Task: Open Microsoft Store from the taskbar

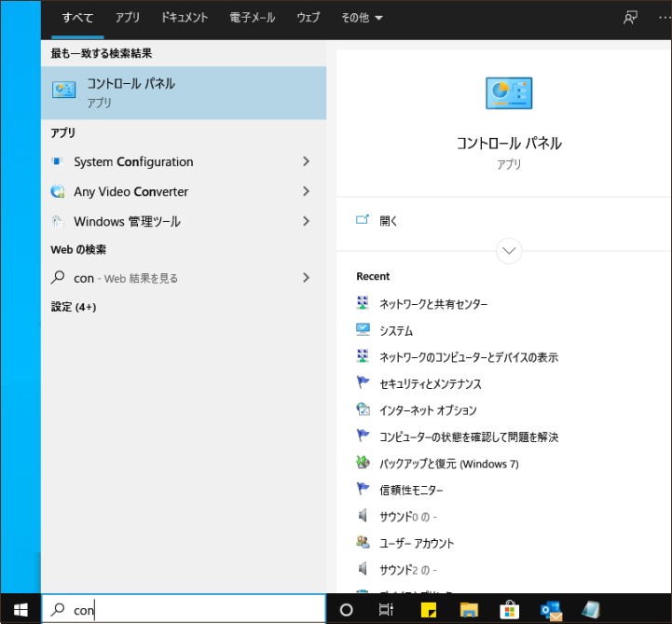Action: coord(510,610)
